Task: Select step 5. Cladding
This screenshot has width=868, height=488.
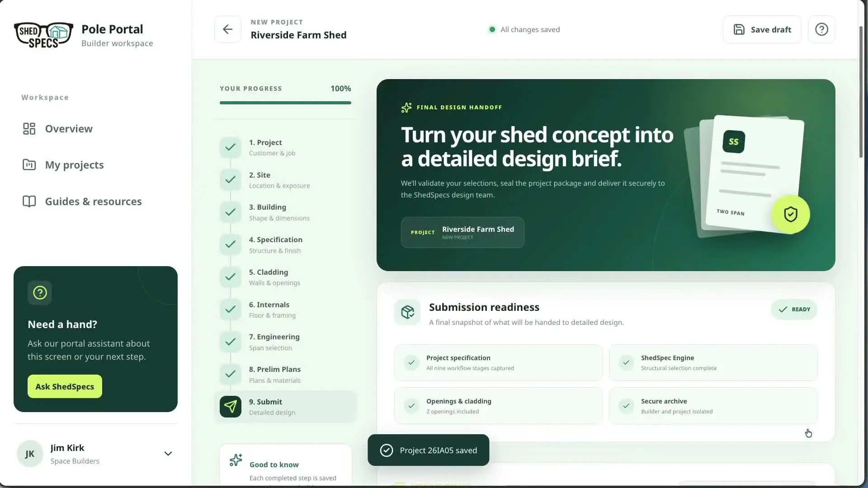Action: (x=285, y=277)
